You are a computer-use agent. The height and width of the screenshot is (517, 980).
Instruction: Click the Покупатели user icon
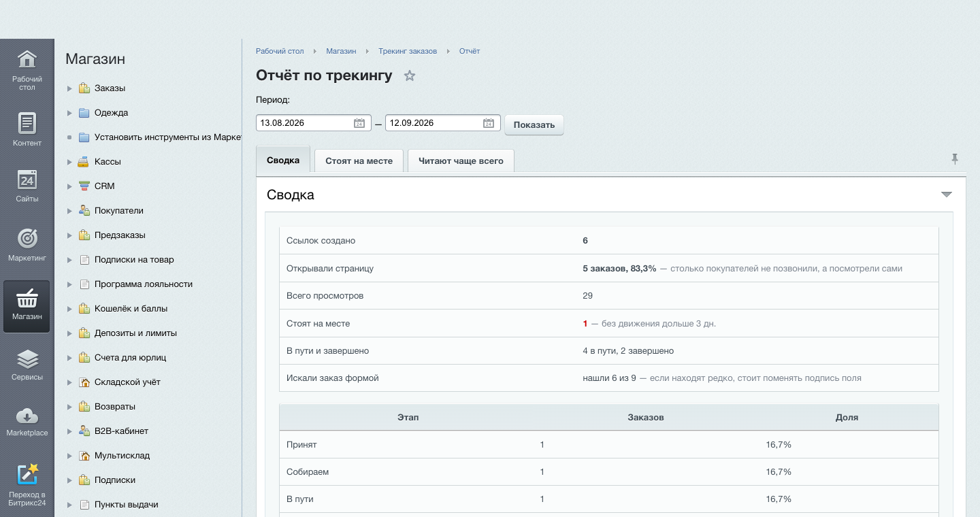click(84, 211)
